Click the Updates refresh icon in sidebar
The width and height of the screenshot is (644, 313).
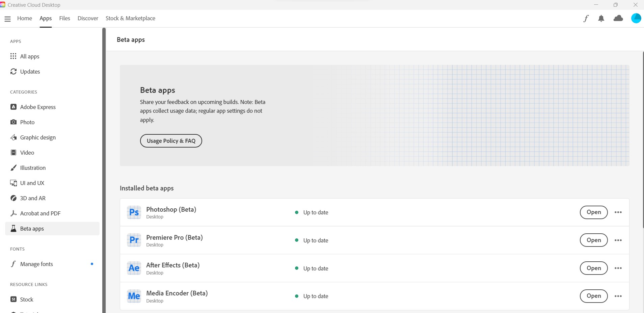point(13,71)
